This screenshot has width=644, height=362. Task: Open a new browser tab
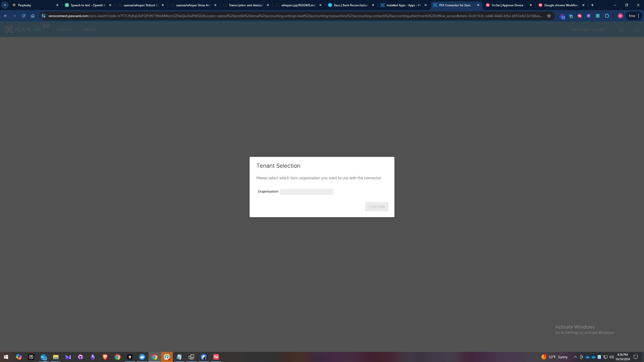tap(592, 5)
